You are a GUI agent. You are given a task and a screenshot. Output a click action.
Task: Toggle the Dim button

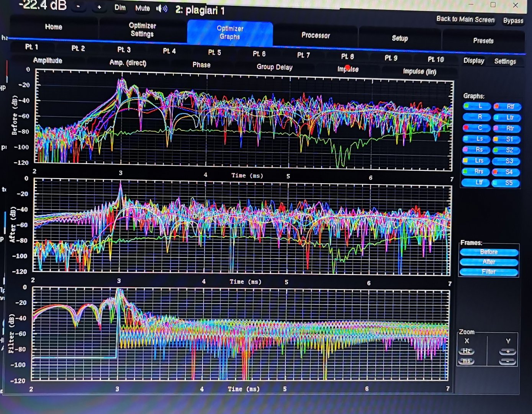(120, 8)
